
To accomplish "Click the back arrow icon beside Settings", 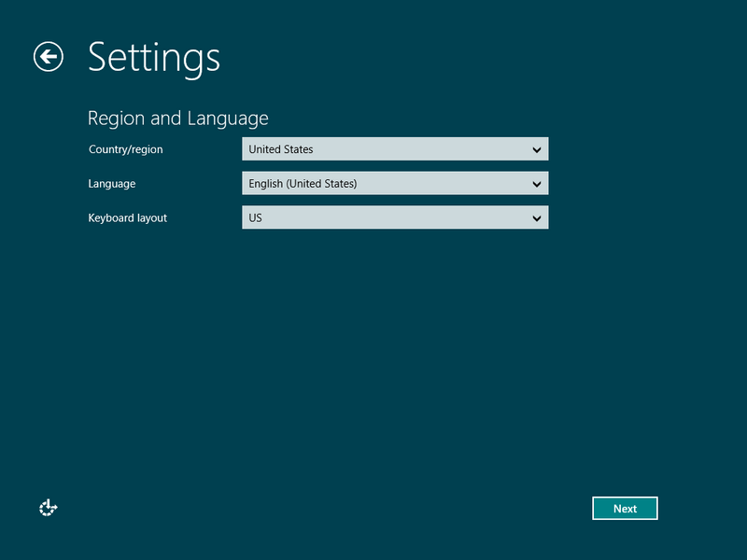I will click(x=48, y=57).
